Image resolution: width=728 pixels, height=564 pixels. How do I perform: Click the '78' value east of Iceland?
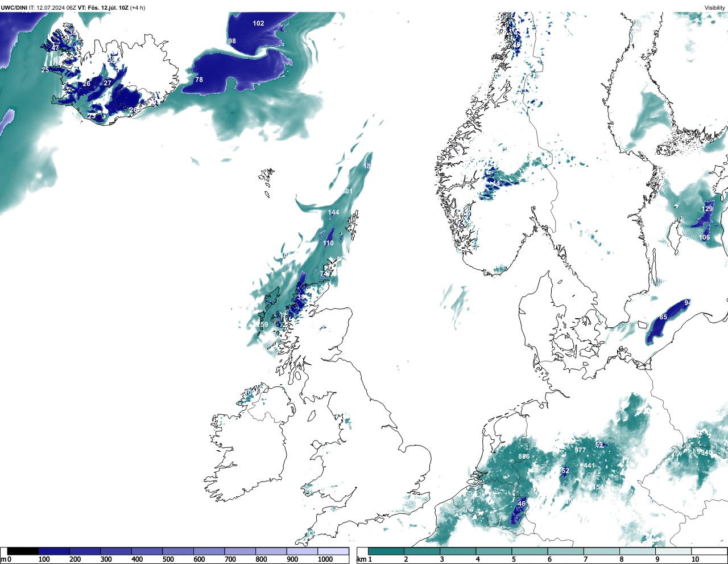[x=199, y=80]
